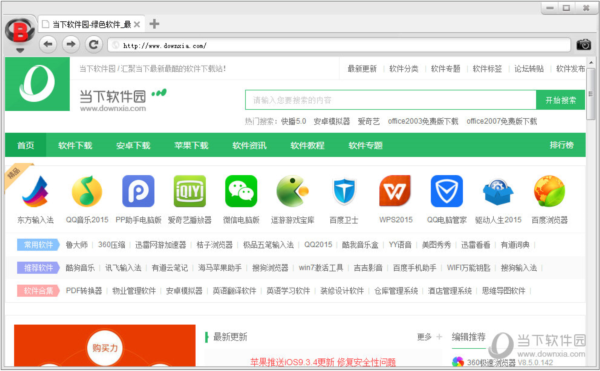The image size is (600, 371).
Task: Open the 排行榜 rankings link
Action: [x=562, y=145]
